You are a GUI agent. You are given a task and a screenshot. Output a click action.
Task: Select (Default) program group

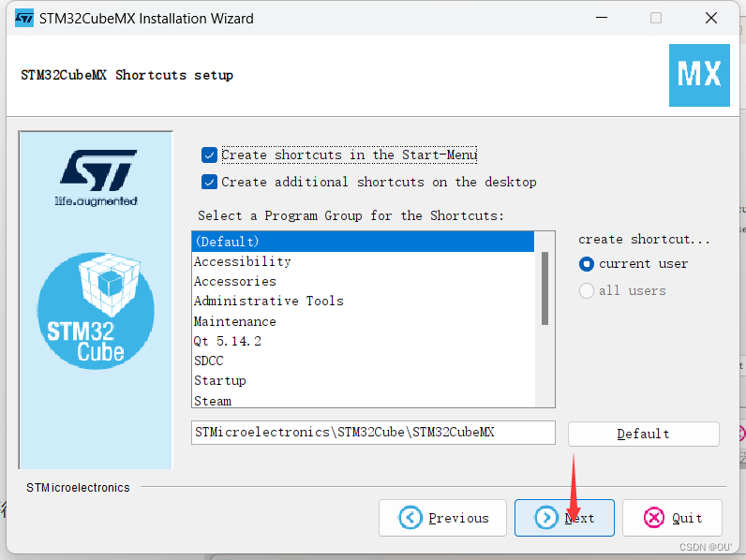pos(363,242)
